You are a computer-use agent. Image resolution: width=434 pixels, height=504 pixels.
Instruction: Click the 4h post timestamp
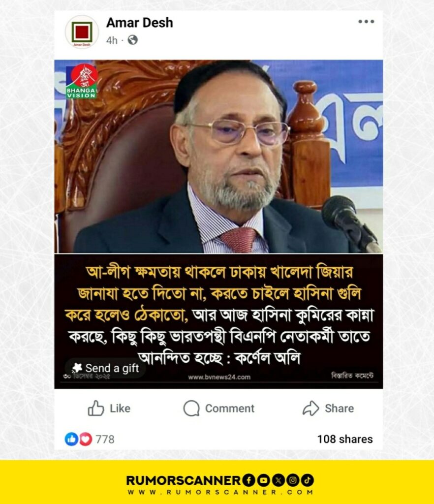pos(112,40)
